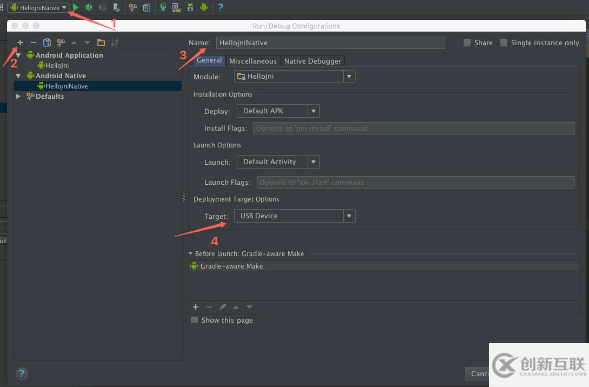The image size is (589, 387).
Task: Open the SDK Manager toolbar icon
Action: click(x=190, y=7)
